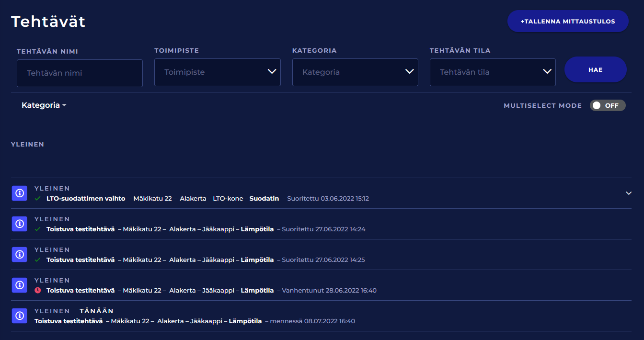Open the Toistuva testitehtävä due 08.07.2022
Viewport: 644px width, 340px height.
click(69, 321)
